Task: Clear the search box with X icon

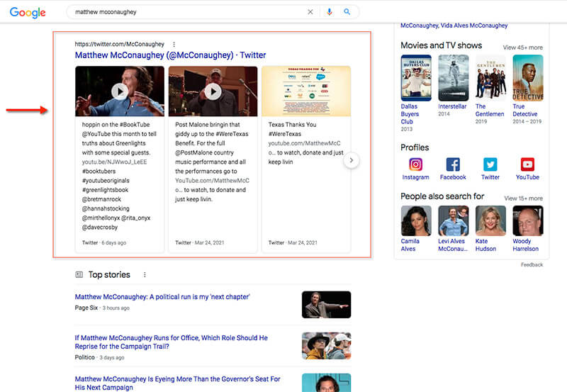Action: 310,12
